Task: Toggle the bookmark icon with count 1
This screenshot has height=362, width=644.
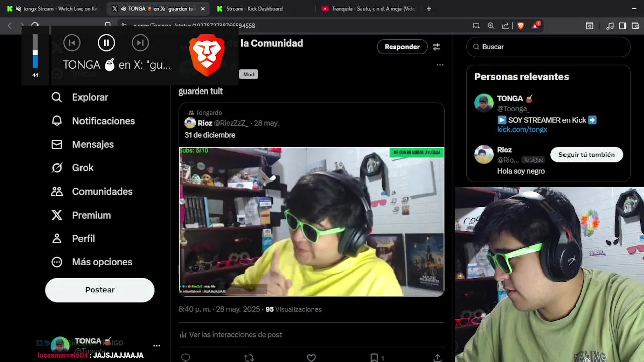Action: [374, 358]
